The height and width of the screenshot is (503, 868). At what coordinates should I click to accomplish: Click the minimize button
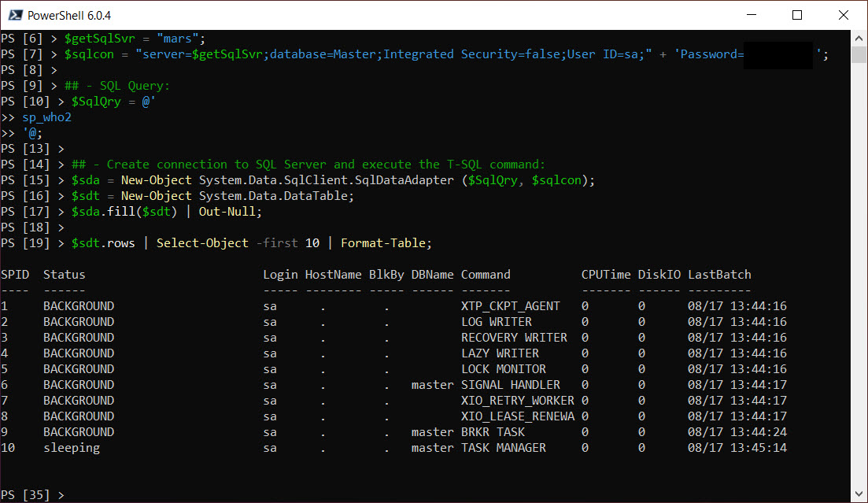tap(750, 15)
